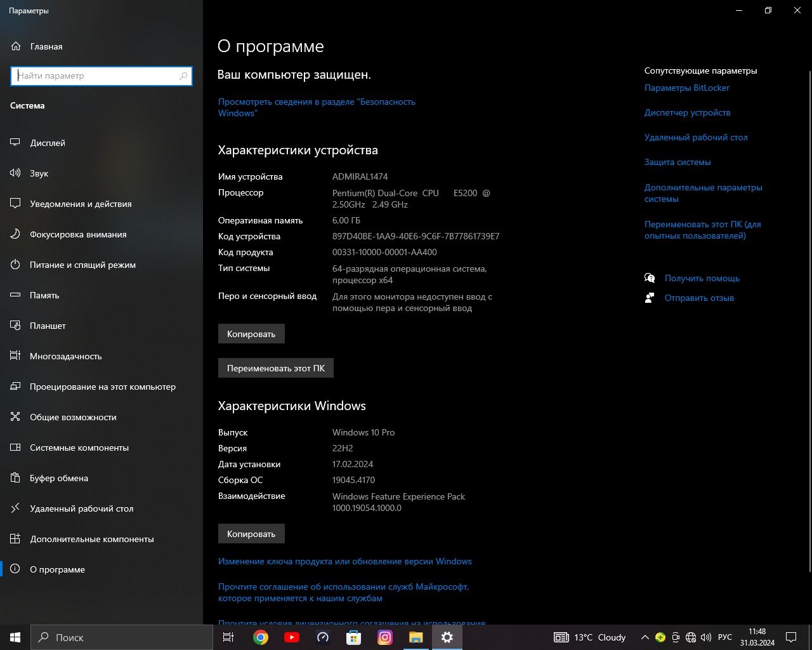Image resolution: width=812 pixels, height=650 pixels.
Task: Open the Дисплей settings section
Action: coord(101,143)
